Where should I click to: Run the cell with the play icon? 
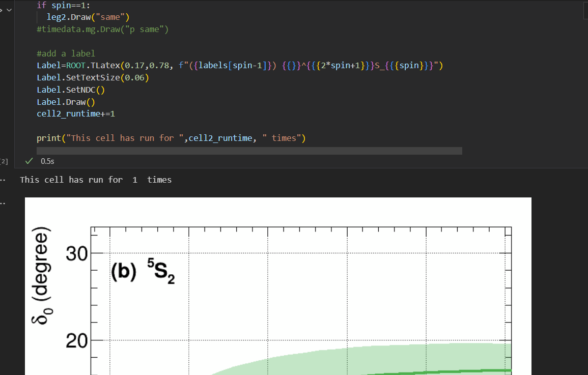(x=1, y=10)
